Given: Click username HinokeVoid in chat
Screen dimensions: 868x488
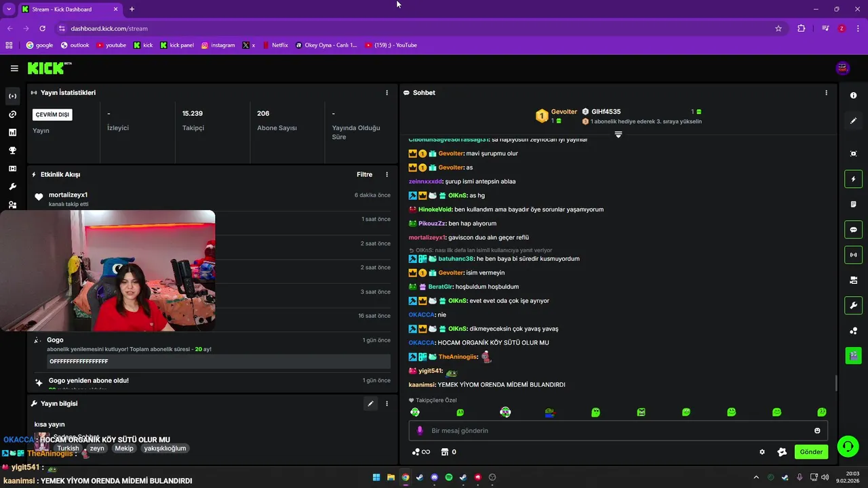Looking at the screenshot, I should pyautogui.click(x=435, y=209).
